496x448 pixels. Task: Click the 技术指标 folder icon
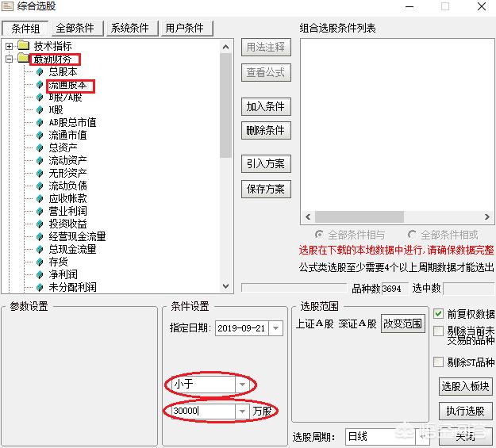pos(22,46)
